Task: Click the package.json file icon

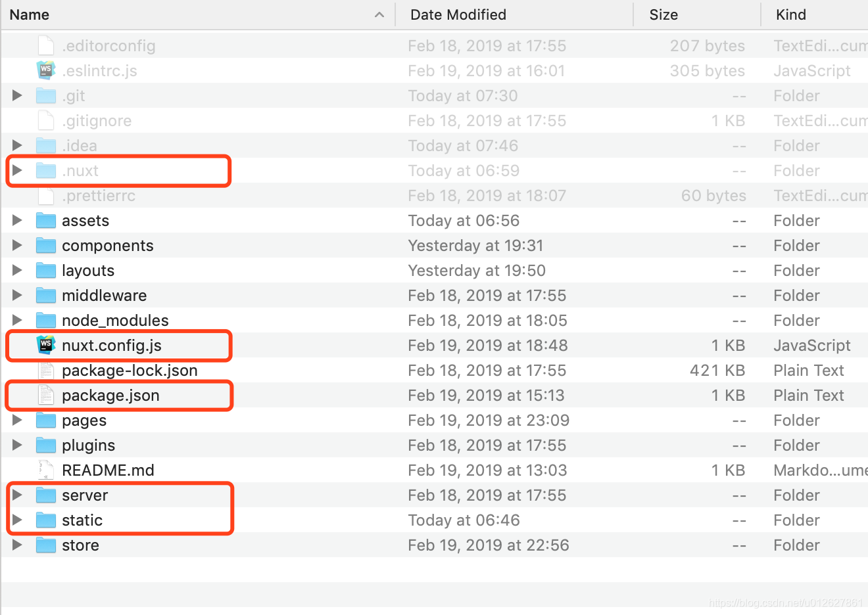Action: point(45,395)
